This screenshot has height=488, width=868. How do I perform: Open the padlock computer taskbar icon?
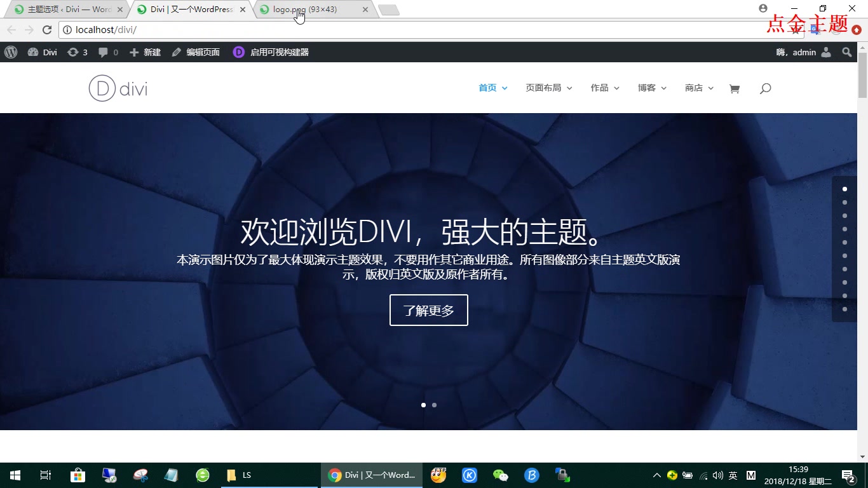coord(563,475)
